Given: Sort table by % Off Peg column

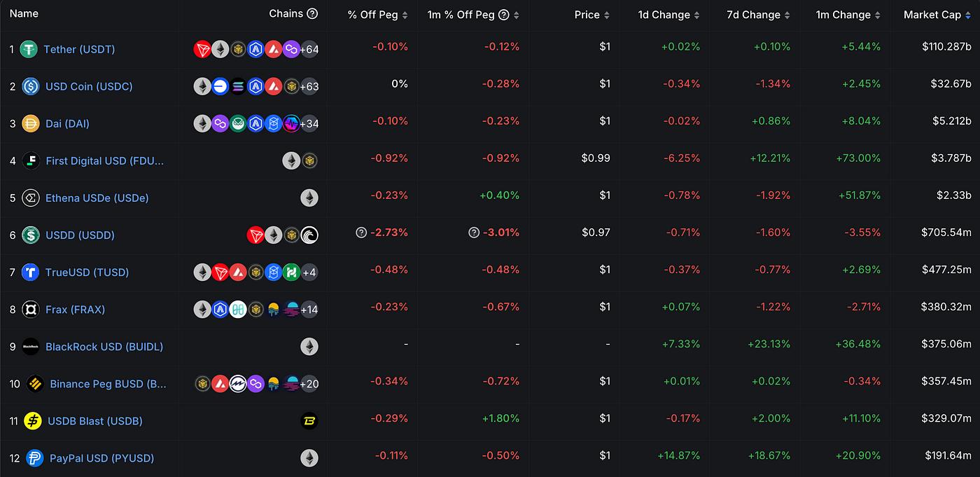Looking at the screenshot, I should (377, 15).
